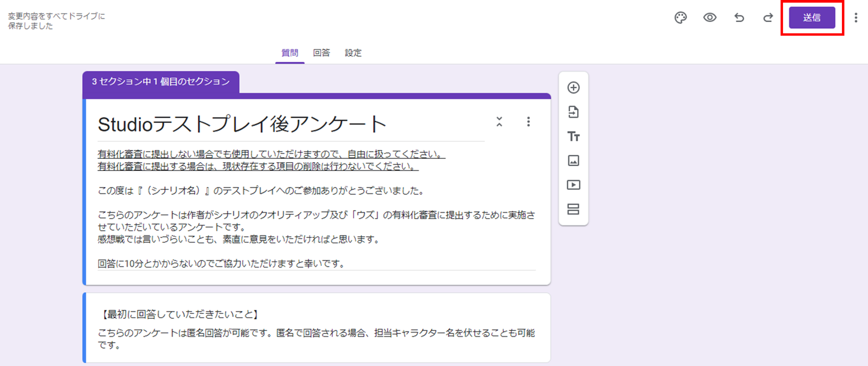Add a new question with the plus icon
Image resolution: width=868 pixels, height=366 pixels.
click(573, 88)
